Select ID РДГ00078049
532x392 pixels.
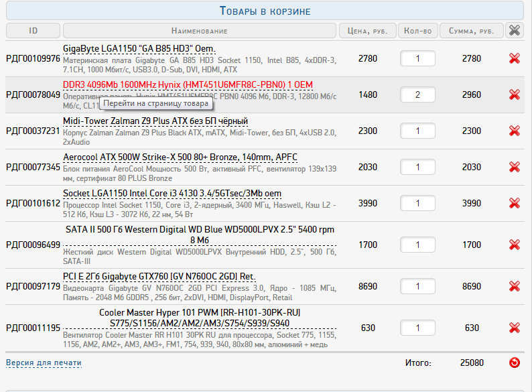coord(33,94)
